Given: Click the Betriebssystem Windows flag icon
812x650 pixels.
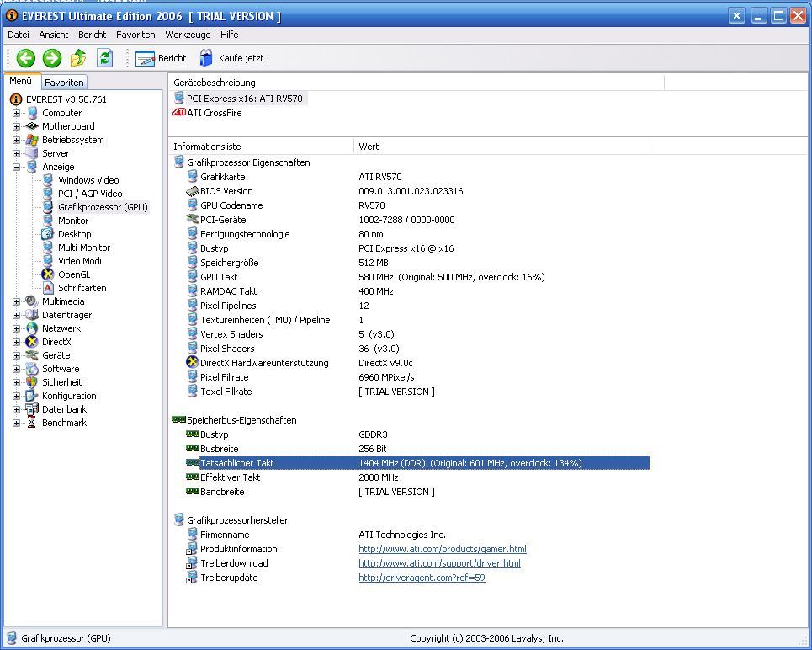Looking at the screenshot, I should click(32, 140).
